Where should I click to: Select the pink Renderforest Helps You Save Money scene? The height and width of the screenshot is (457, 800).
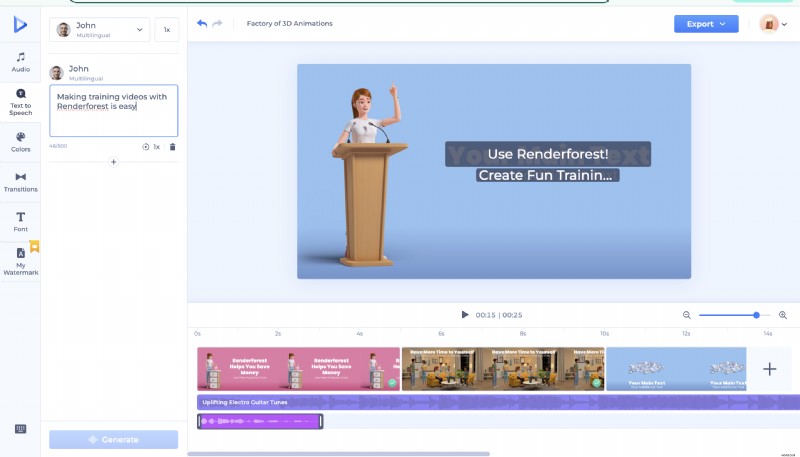(298, 369)
